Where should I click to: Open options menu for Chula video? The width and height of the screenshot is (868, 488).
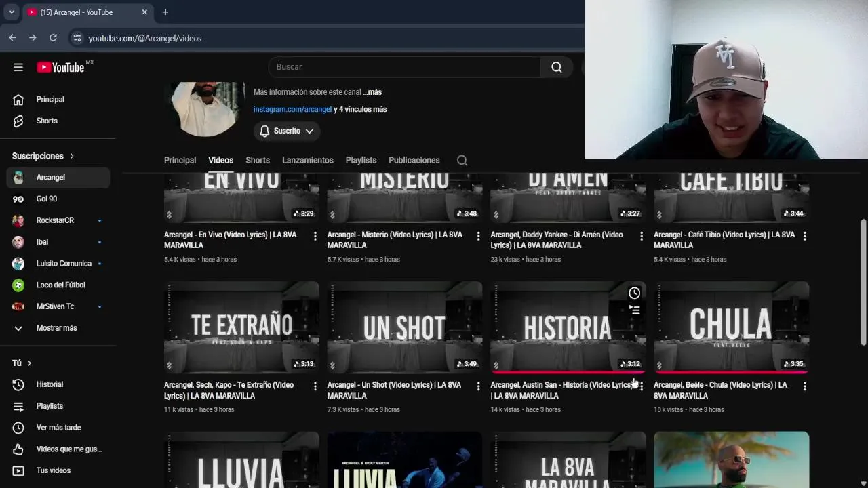click(804, 386)
